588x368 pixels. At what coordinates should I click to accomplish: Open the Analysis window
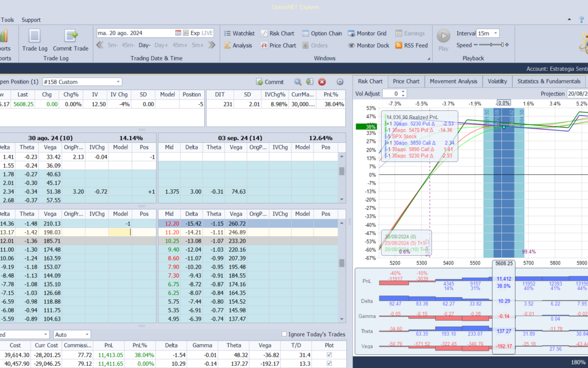238,45
